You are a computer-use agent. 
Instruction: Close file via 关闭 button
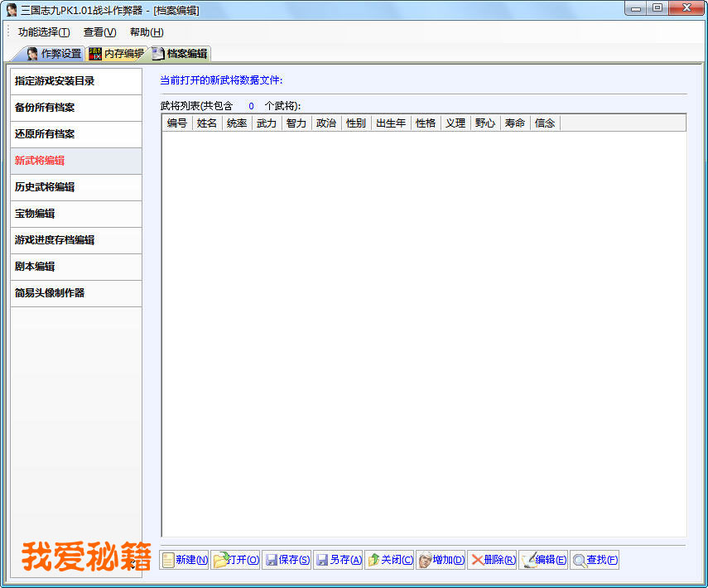[389, 560]
